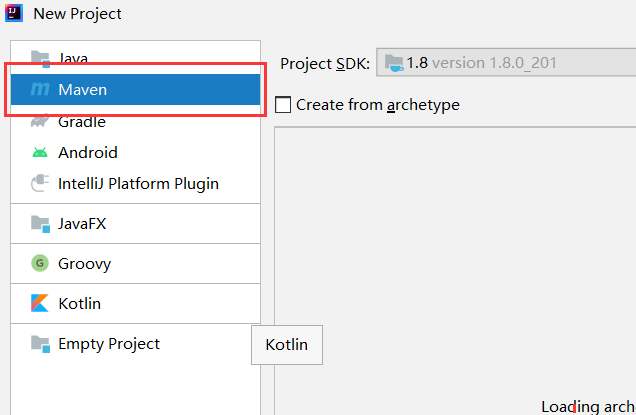Click the Kotlin logo icon
The width and height of the screenshot is (636, 415).
40,303
